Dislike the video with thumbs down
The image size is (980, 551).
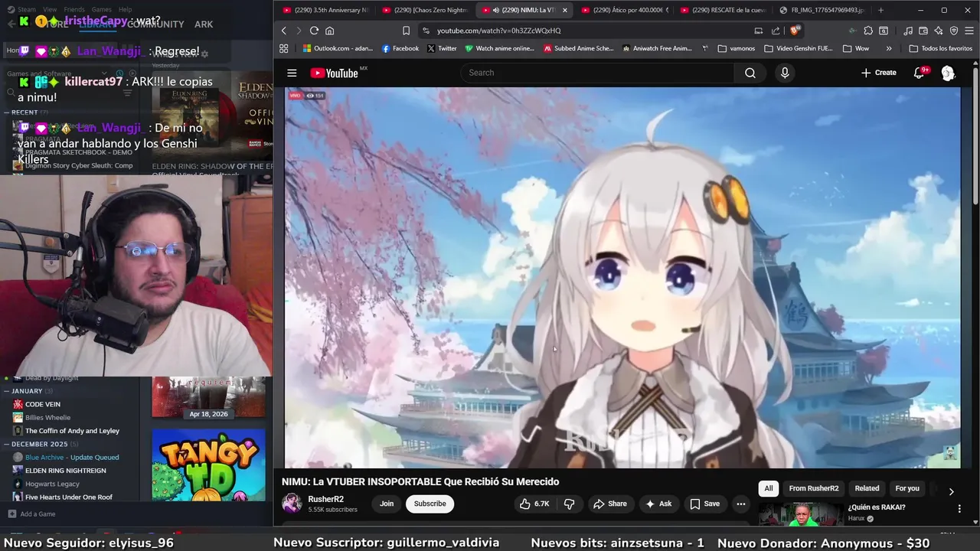click(569, 504)
